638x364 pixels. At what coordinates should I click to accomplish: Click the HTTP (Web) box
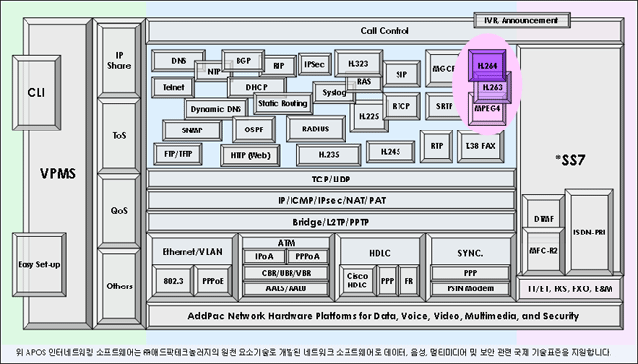(x=250, y=155)
